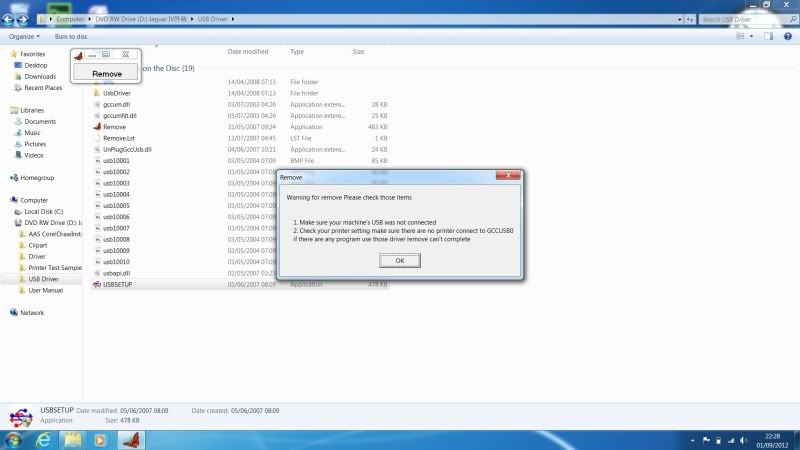The width and height of the screenshot is (800, 450).
Task: Open the Music library
Action: [x=32, y=133]
